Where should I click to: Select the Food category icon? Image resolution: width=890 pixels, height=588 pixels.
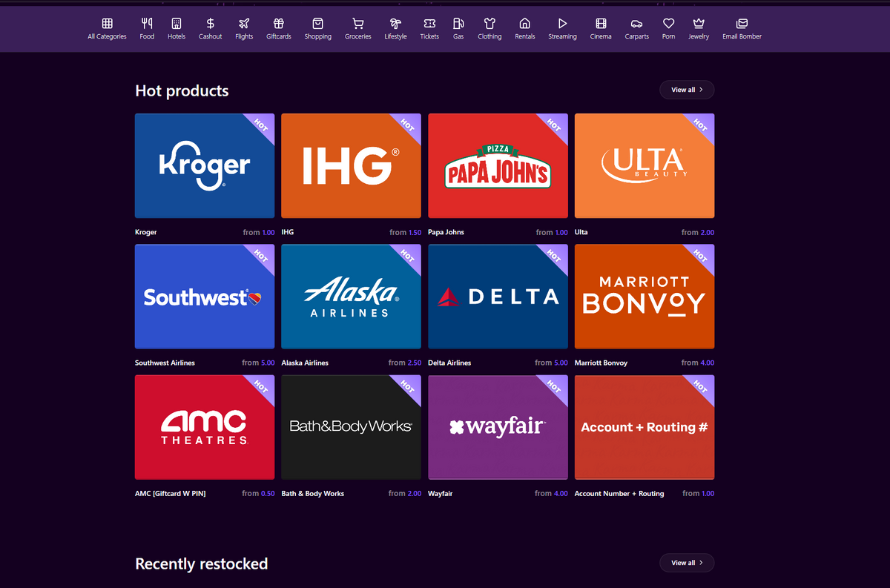[147, 24]
